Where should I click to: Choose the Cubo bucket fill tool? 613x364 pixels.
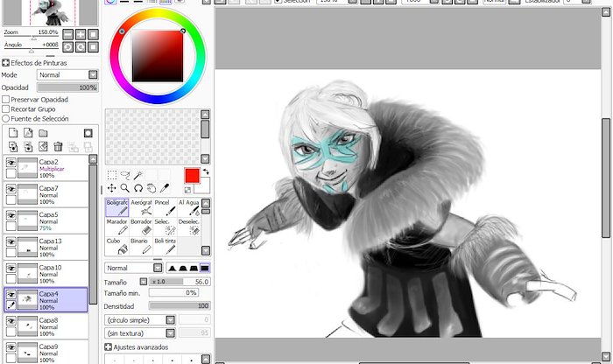click(x=116, y=246)
